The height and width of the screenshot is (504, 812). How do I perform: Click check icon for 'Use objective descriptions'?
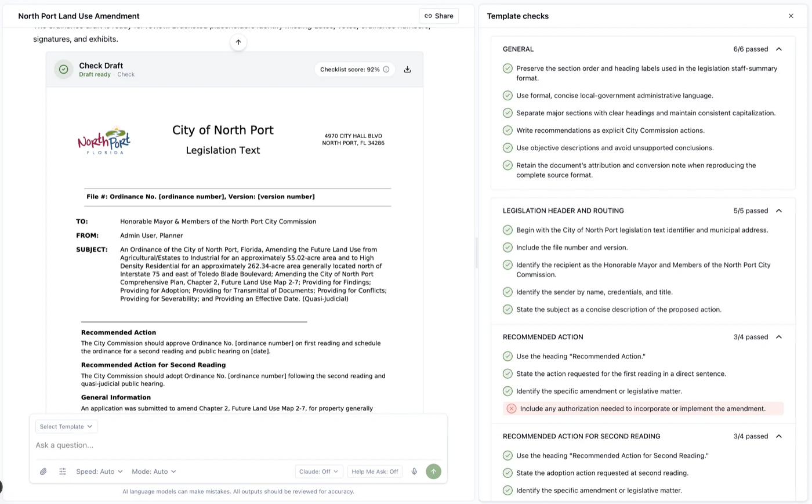[x=507, y=148]
